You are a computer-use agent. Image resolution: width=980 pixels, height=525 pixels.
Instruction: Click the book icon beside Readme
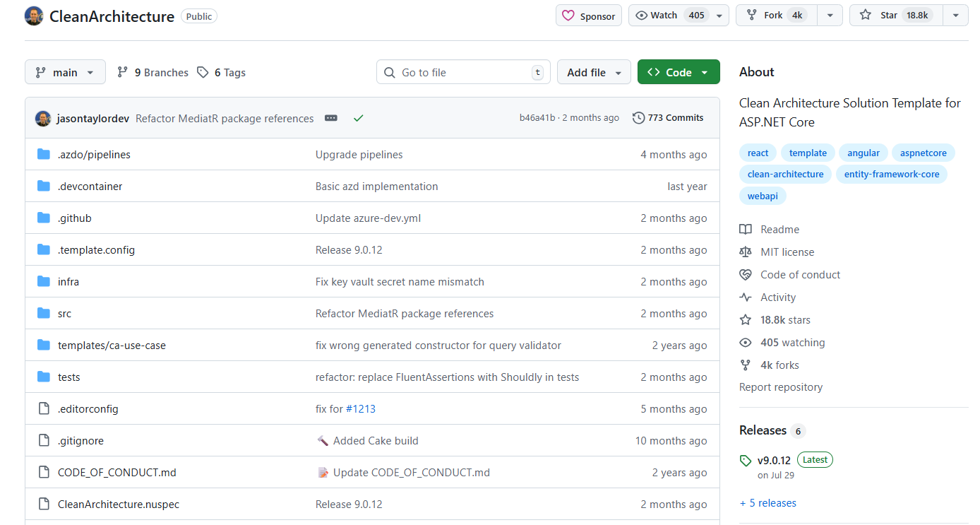coord(746,229)
